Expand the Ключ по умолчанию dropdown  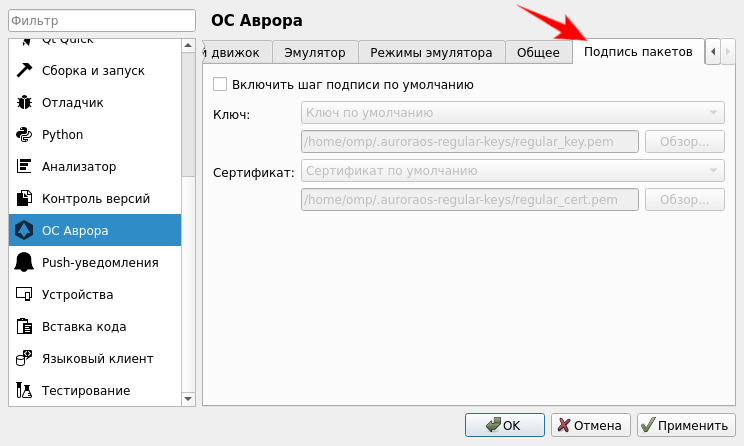512,113
